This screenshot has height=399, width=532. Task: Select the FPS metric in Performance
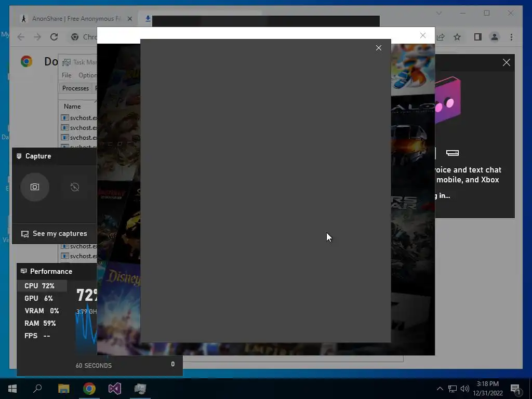click(42, 336)
